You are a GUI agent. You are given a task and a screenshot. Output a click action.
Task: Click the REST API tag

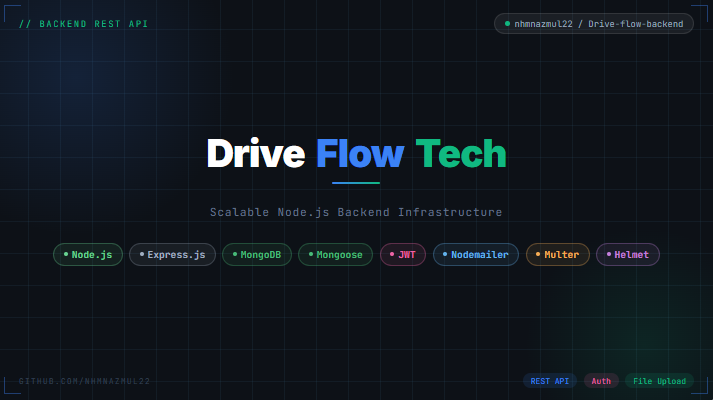click(550, 381)
